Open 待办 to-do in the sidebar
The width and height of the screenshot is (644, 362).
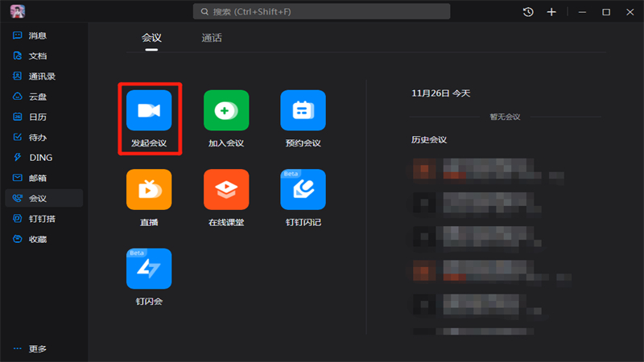(x=44, y=138)
